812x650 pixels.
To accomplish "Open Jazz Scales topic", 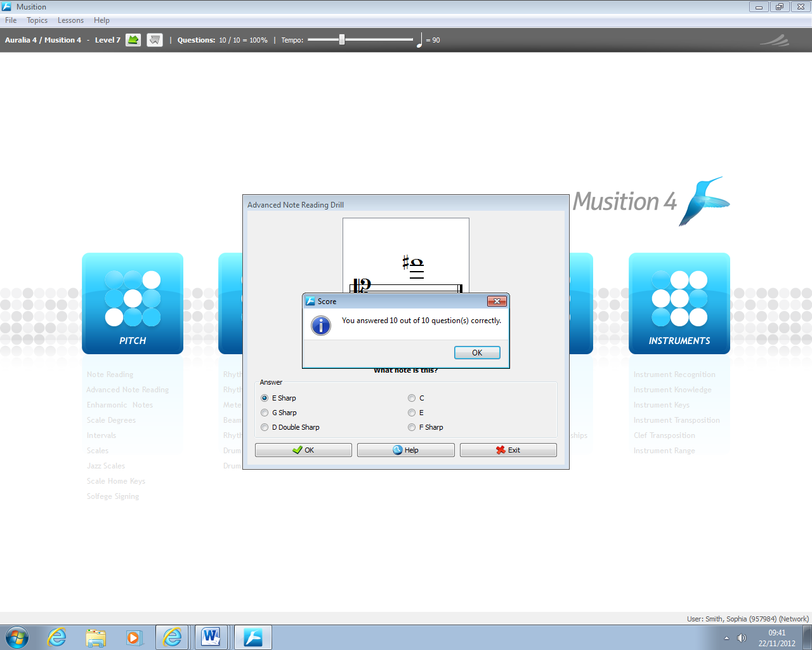I will coord(106,466).
